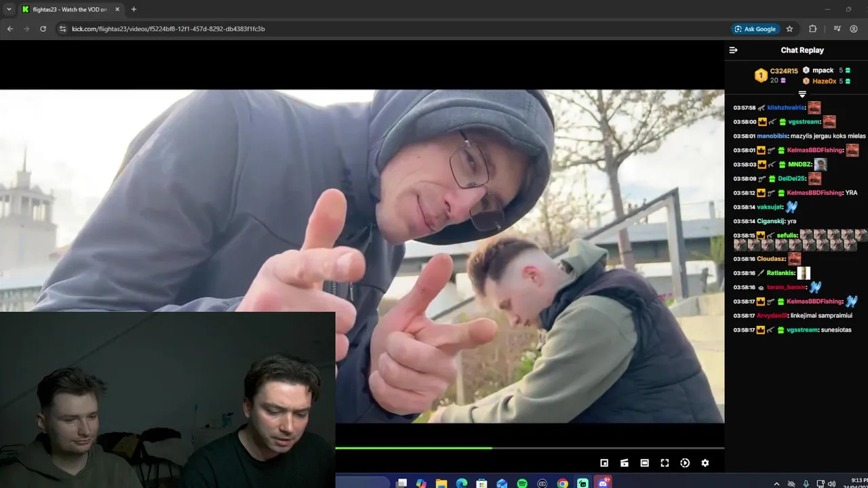Image resolution: width=868 pixels, height=488 pixels.
Task: Seek on the green video progress bar
Action: click(x=530, y=448)
